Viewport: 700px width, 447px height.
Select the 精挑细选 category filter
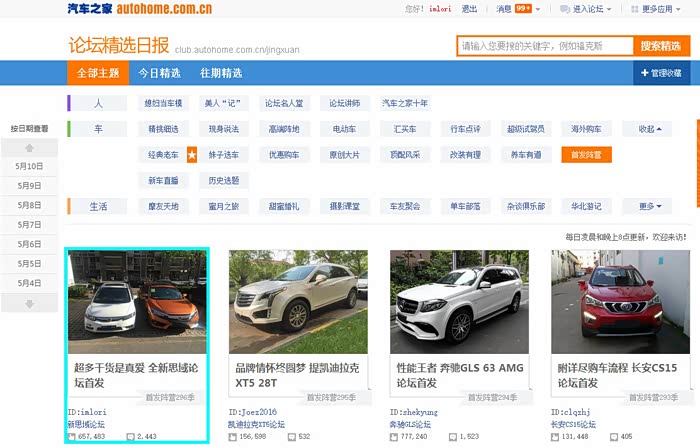[164, 129]
